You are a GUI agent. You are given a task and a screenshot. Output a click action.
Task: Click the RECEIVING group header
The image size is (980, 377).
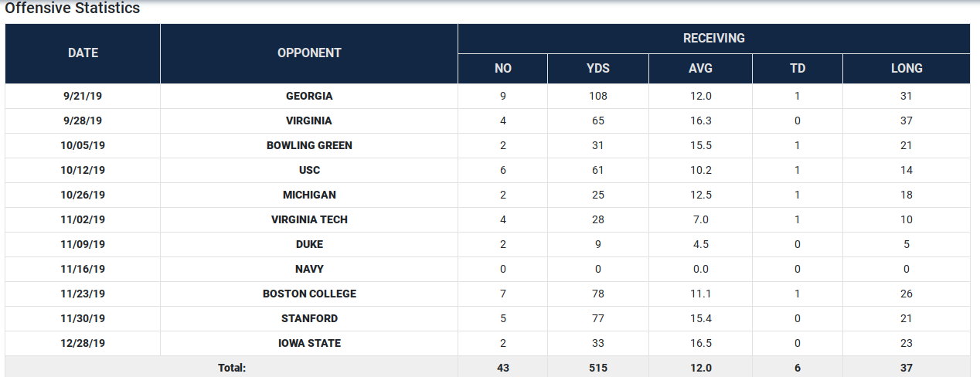(x=713, y=38)
